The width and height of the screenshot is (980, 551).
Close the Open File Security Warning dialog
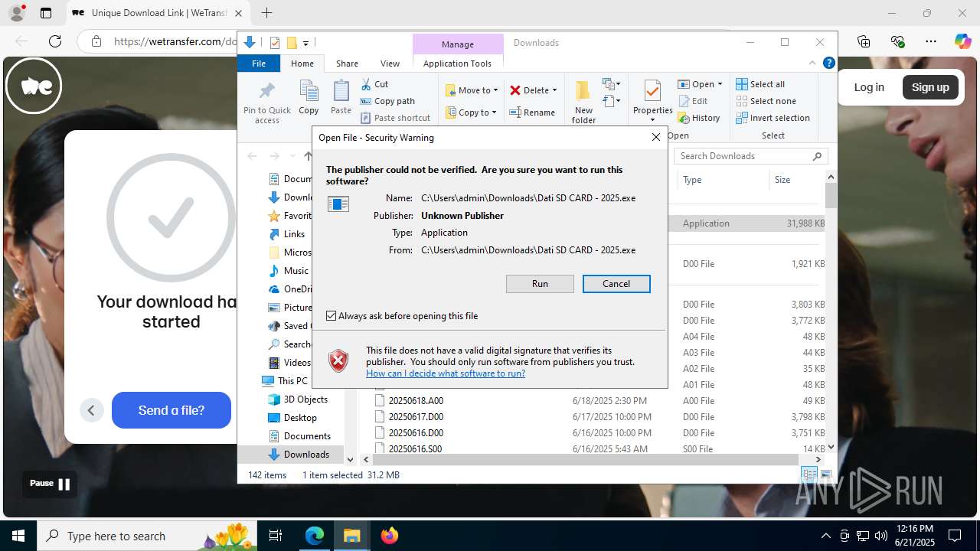pyautogui.click(x=655, y=137)
